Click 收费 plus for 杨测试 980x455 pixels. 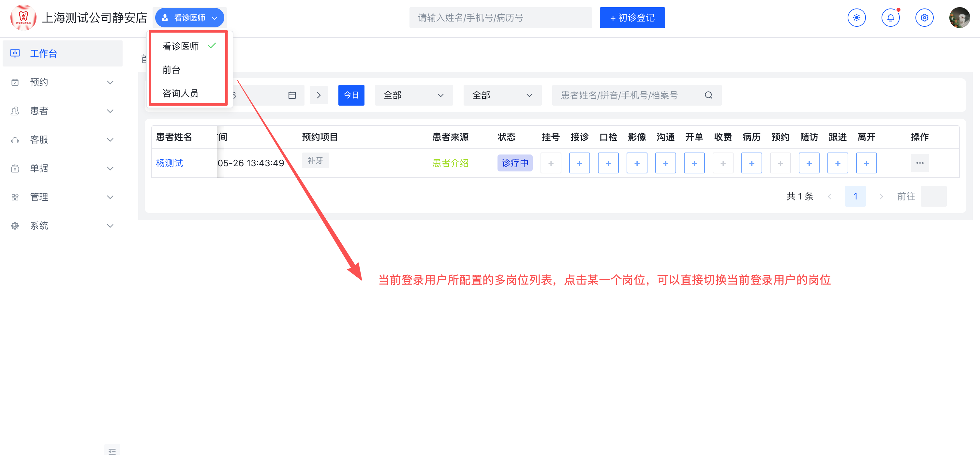[723, 163]
